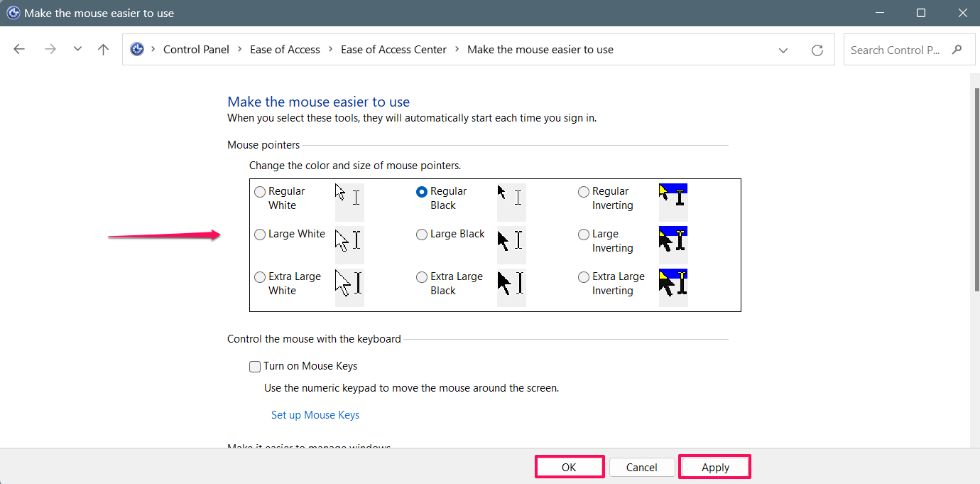The width and height of the screenshot is (980, 484).
Task: Focus the Search Control Panel field
Action: click(x=910, y=50)
